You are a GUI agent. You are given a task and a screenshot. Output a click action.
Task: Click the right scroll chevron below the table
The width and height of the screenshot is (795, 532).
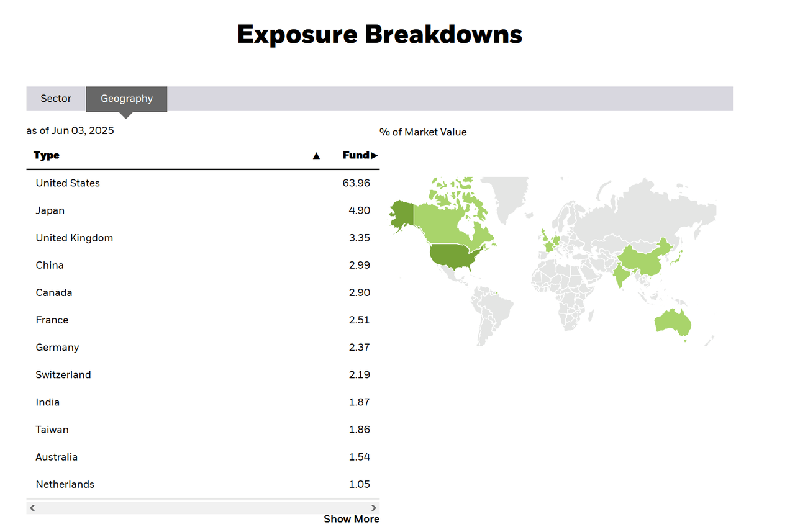pyautogui.click(x=373, y=507)
